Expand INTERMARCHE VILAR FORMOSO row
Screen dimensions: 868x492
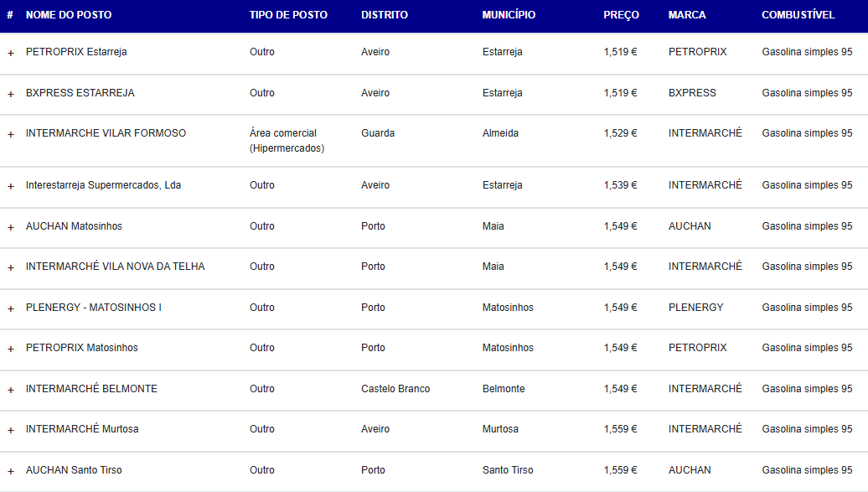tap(11, 135)
